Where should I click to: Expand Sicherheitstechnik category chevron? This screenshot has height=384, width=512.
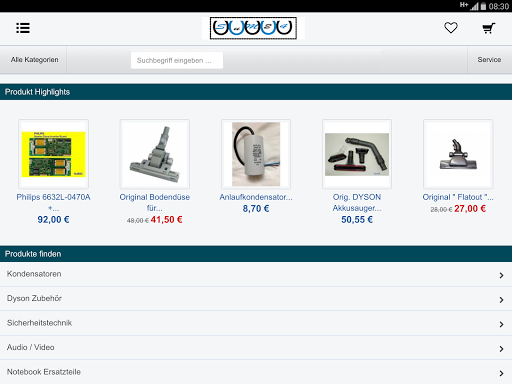(501, 324)
